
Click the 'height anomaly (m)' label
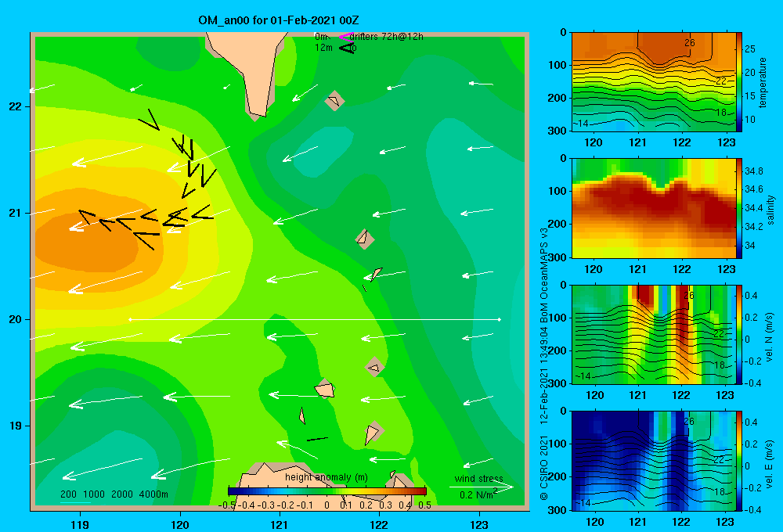click(326, 477)
